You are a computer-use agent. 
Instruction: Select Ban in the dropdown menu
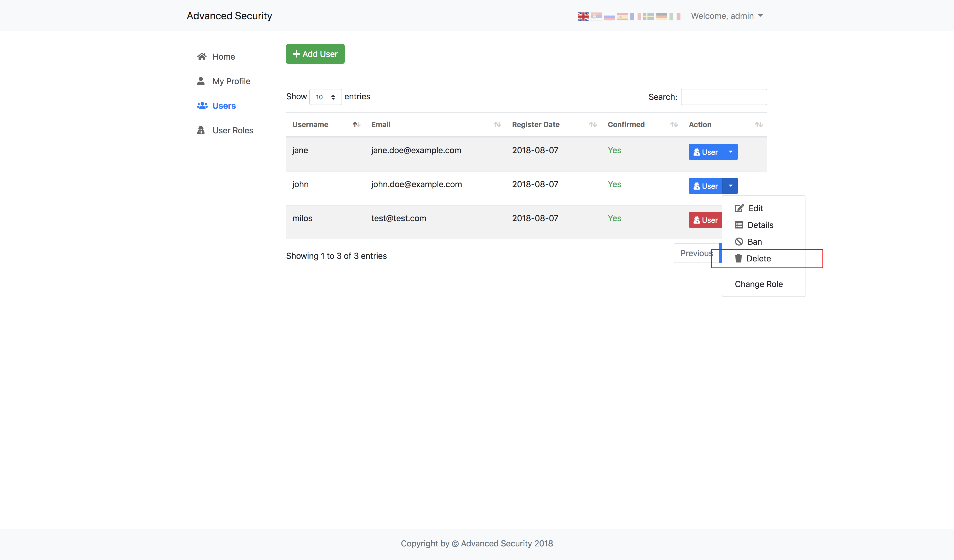point(754,242)
